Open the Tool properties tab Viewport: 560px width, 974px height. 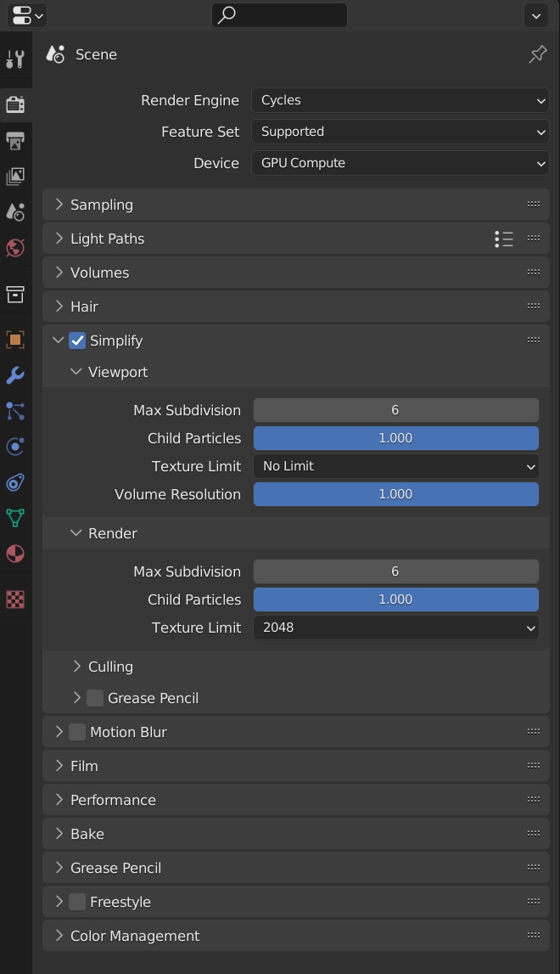(15, 59)
